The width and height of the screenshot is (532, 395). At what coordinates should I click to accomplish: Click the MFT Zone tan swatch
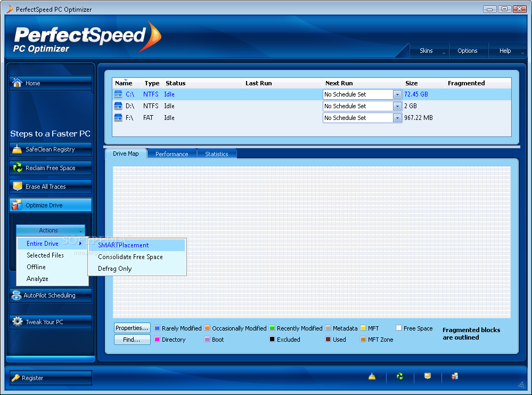[363, 340]
